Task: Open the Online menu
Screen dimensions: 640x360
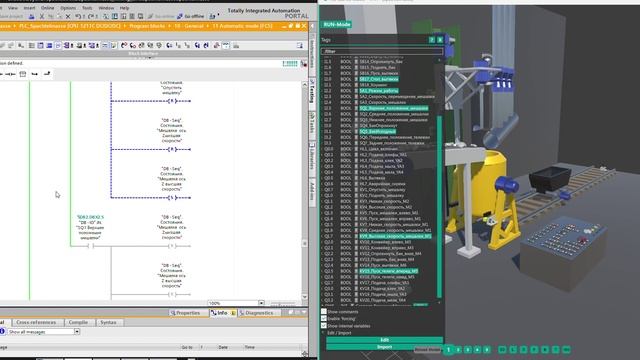Action: (x=47, y=8)
